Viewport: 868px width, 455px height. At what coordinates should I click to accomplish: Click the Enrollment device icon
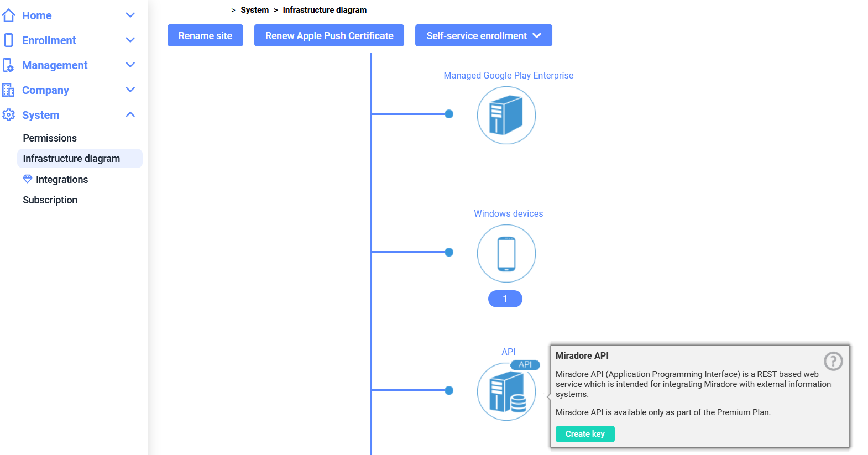click(x=8, y=40)
